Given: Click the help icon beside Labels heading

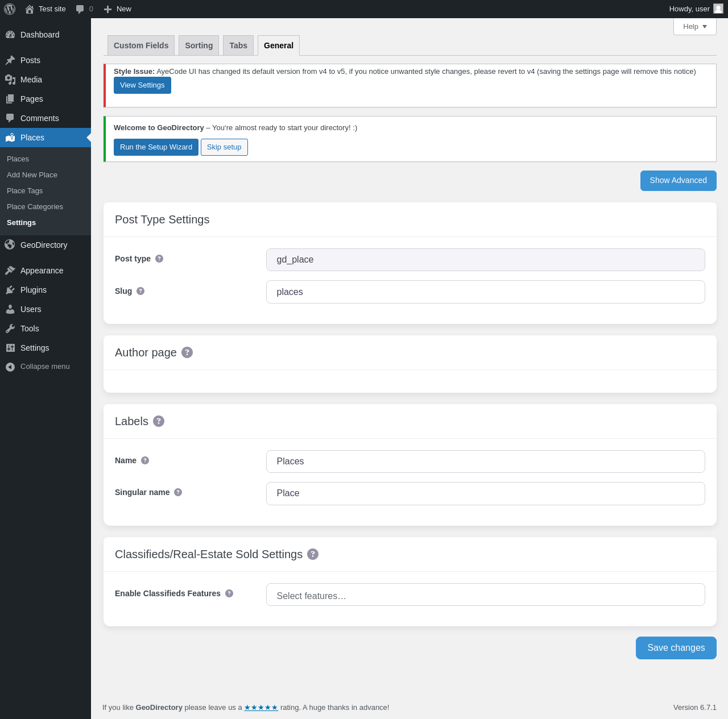Looking at the screenshot, I should (x=159, y=421).
